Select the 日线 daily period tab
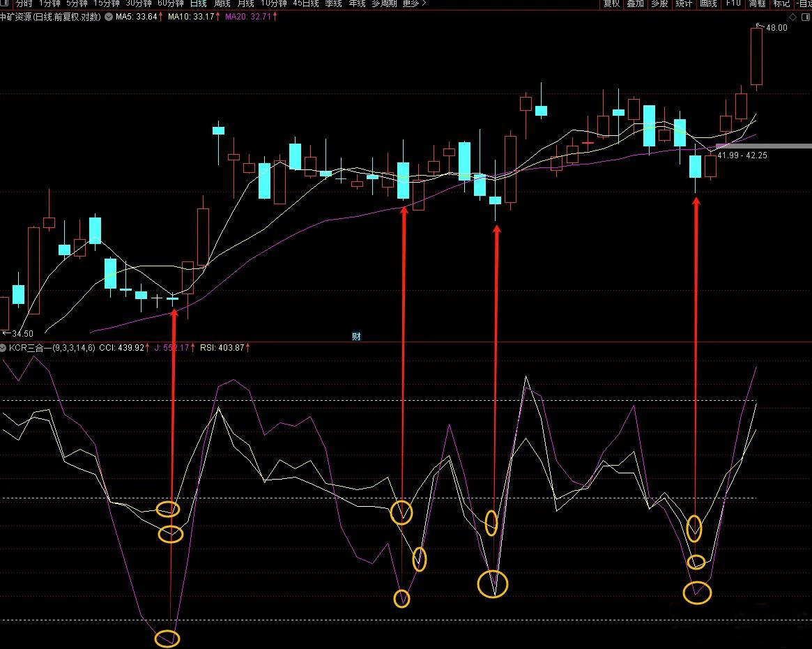Screen dimensions: 812x649 (199, 3)
